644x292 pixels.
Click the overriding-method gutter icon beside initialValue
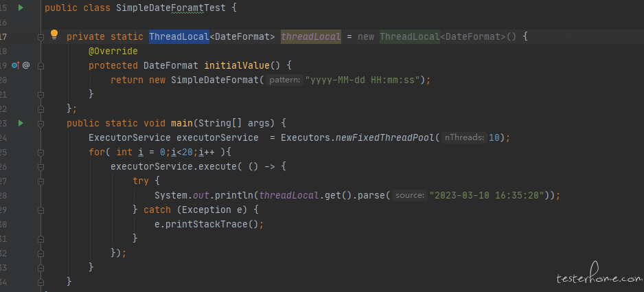click(16, 65)
